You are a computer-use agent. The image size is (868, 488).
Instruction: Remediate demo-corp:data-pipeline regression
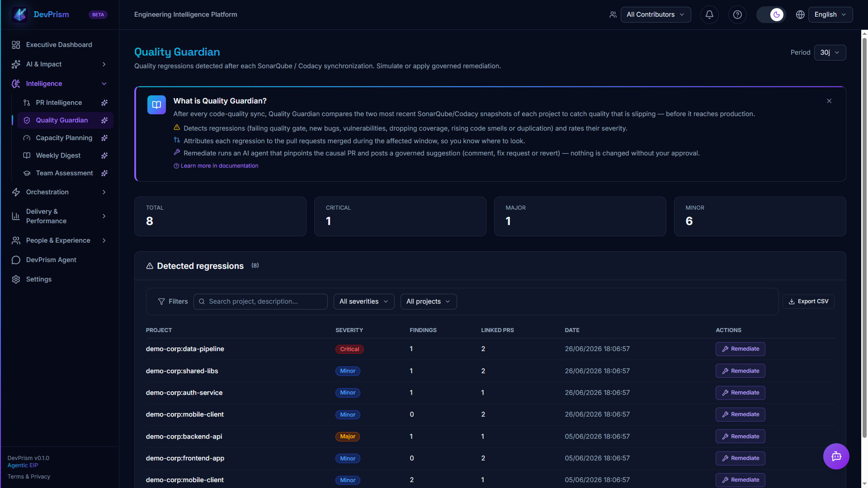tap(740, 349)
